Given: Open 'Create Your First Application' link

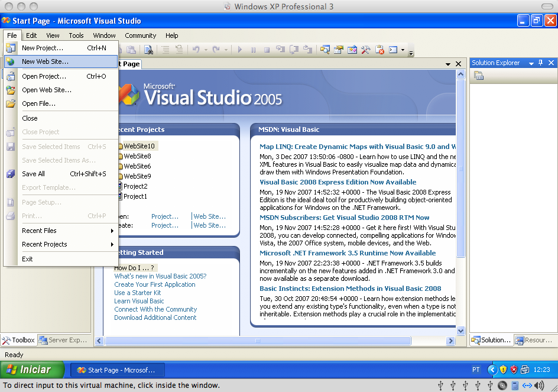Looking at the screenshot, I should click(155, 284).
